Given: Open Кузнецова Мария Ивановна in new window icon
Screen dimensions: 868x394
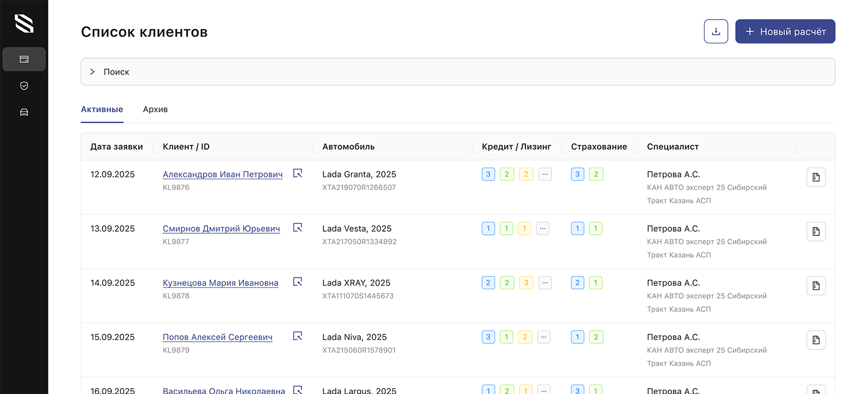Looking at the screenshot, I should pyautogui.click(x=298, y=282).
